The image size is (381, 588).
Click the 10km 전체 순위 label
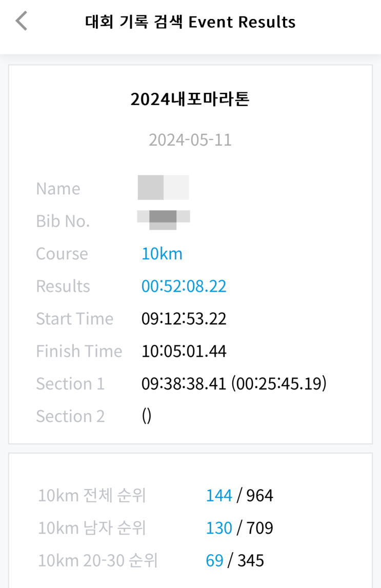(x=92, y=496)
